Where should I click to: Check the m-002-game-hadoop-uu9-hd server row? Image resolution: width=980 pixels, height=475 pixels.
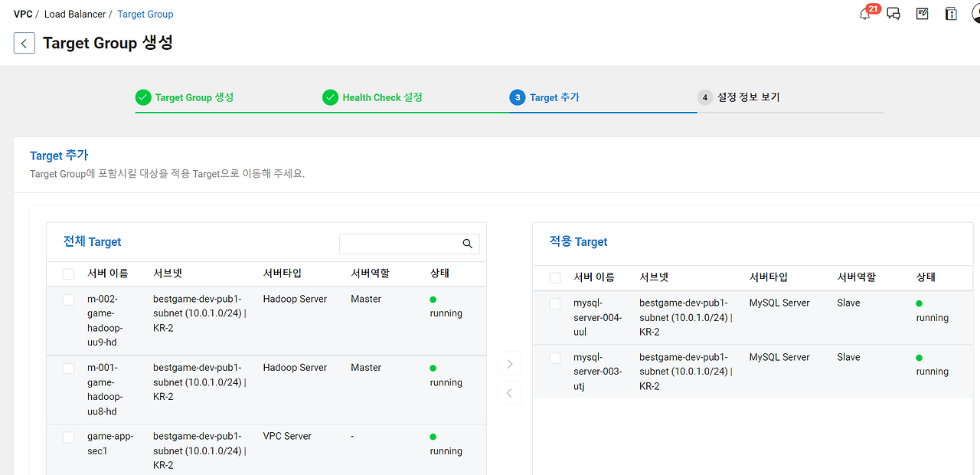click(69, 300)
